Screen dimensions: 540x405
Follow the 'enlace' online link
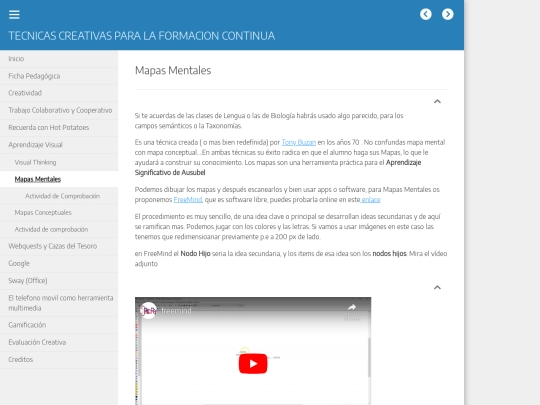click(371, 200)
